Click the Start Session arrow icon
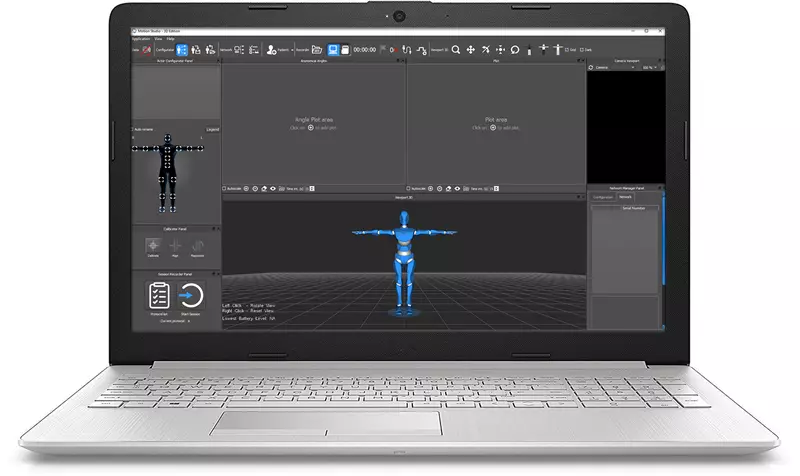This screenshot has width=800, height=476. (x=190, y=296)
